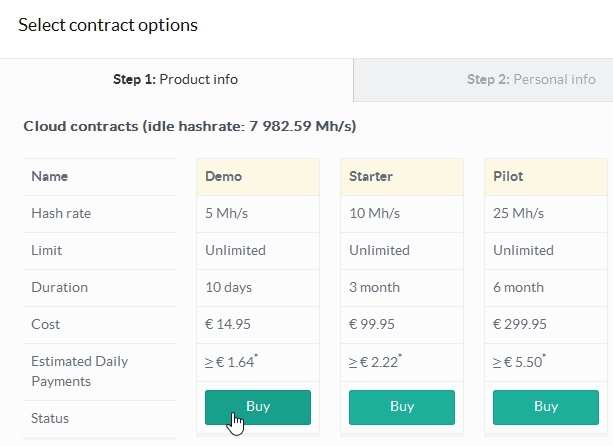Click the Pilot cost € 299.95 cell
The width and height of the screenshot is (613, 446).
point(545,325)
